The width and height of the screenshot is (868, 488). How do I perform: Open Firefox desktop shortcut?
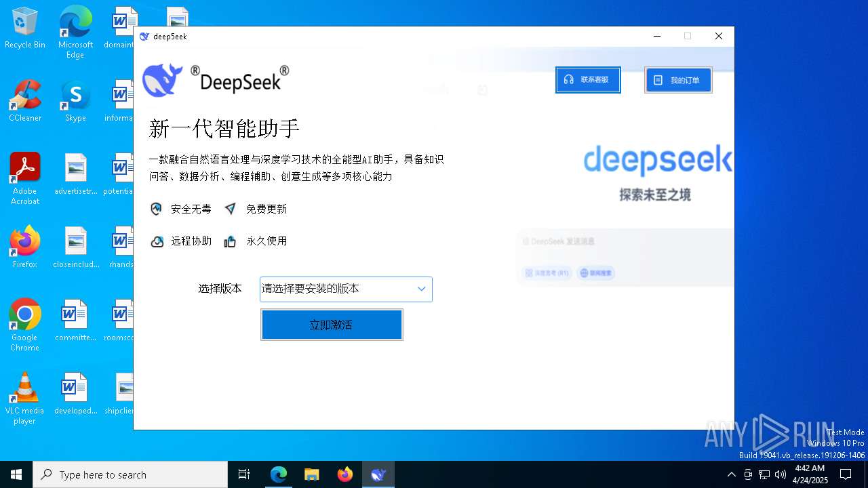tap(25, 247)
